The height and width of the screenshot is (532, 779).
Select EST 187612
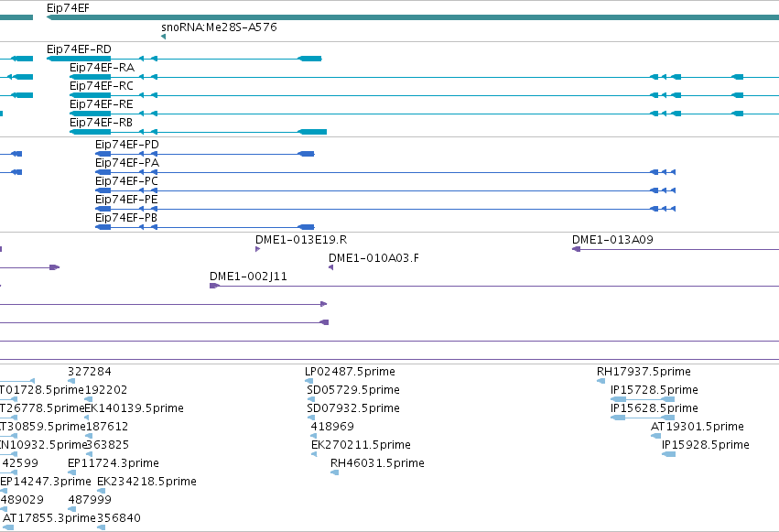pos(107,427)
